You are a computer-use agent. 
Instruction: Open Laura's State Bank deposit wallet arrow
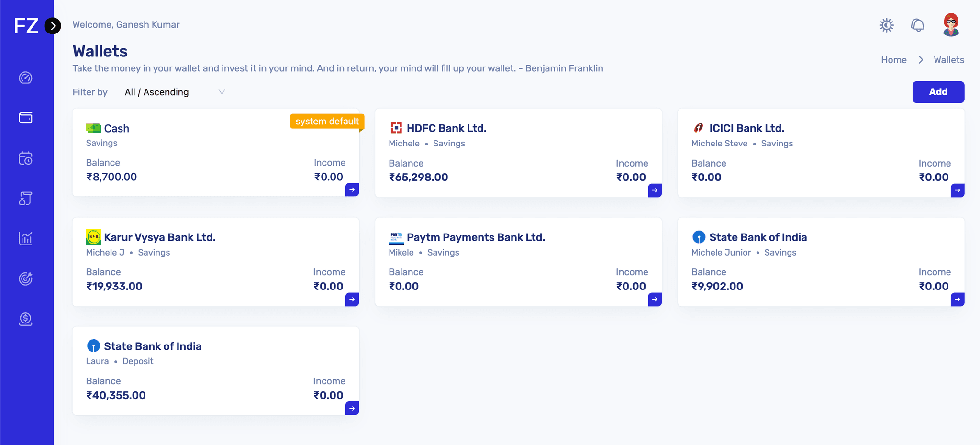[352, 409]
